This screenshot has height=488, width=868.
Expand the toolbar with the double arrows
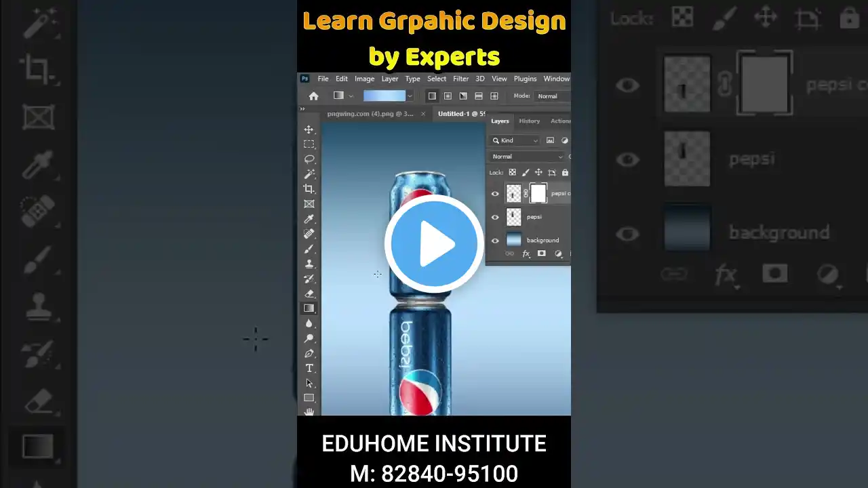(x=302, y=108)
